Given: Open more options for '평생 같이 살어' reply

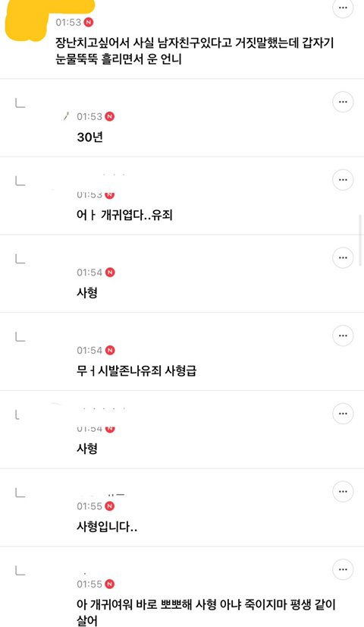Looking at the screenshot, I should 343,569.
